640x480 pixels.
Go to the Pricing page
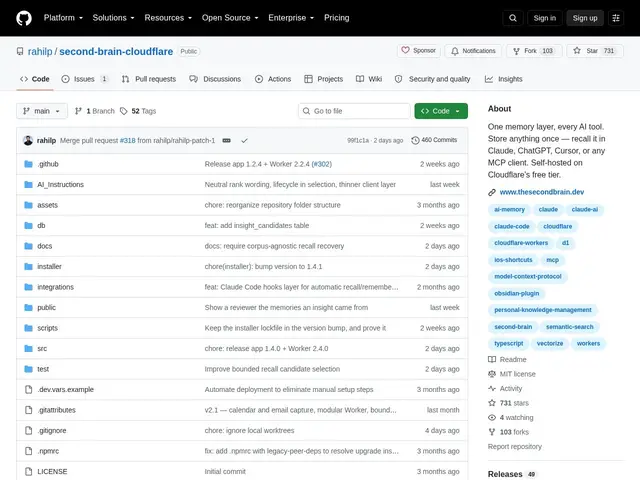336,18
